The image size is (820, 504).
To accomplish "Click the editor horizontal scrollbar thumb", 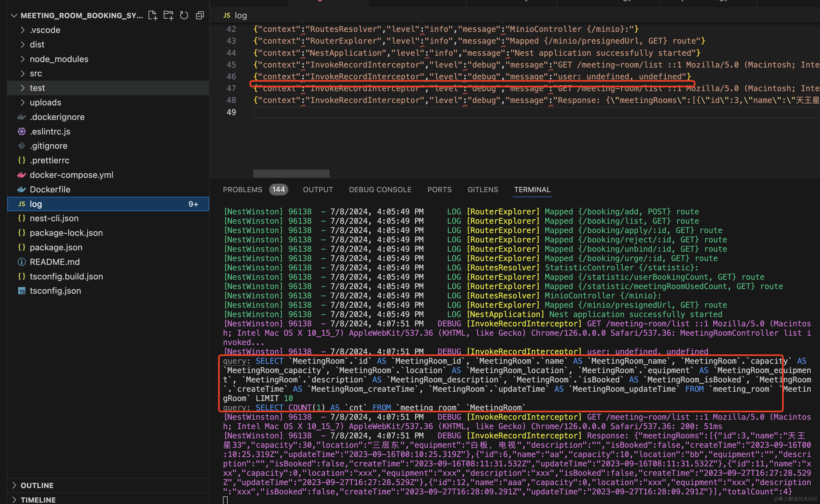I will pyautogui.click(x=291, y=173).
